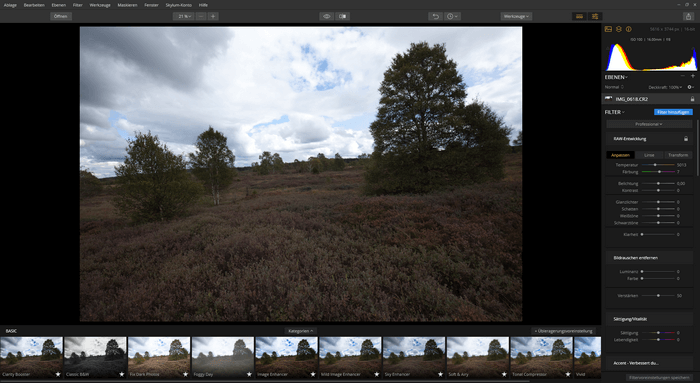Image resolution: width=700 pixels, height=383 pixels.
Task: Undo the last edit with undo arrow
Action: (x=435, y=17)
